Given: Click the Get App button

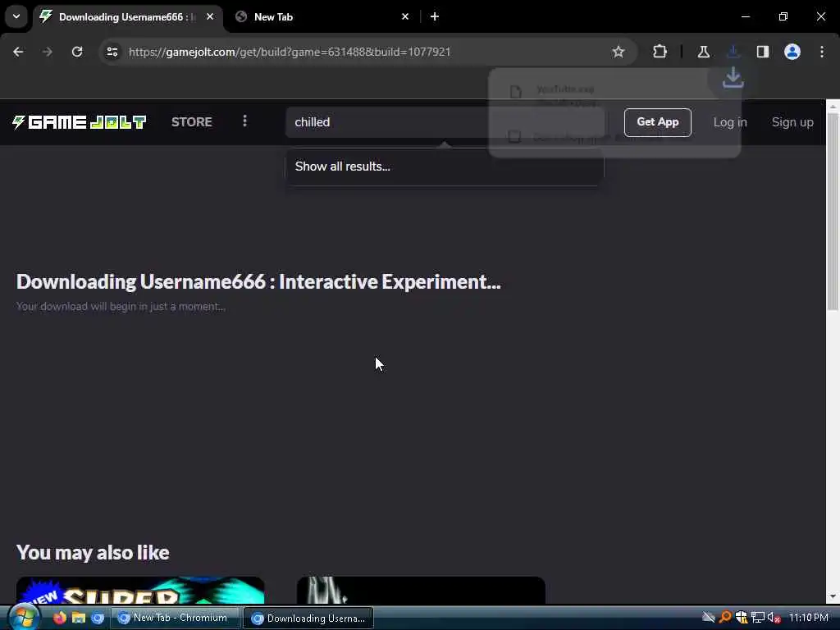Looking at the screenshot, I should (x=657, y=122).
